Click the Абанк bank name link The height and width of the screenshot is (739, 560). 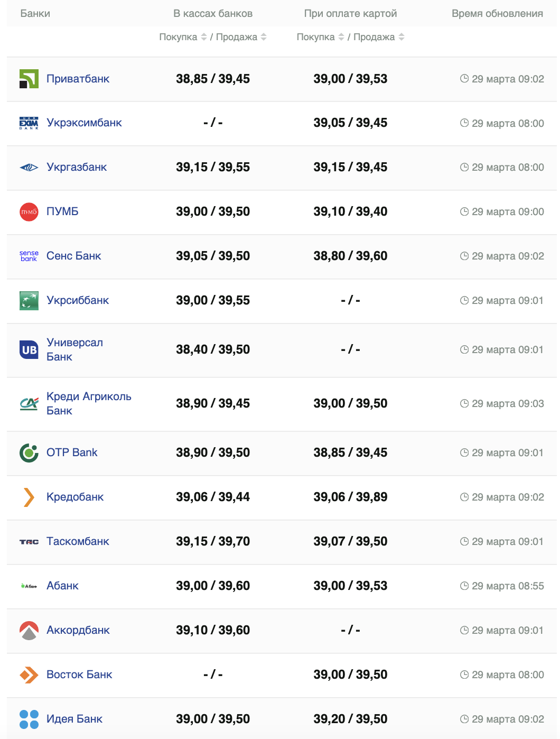62,586
